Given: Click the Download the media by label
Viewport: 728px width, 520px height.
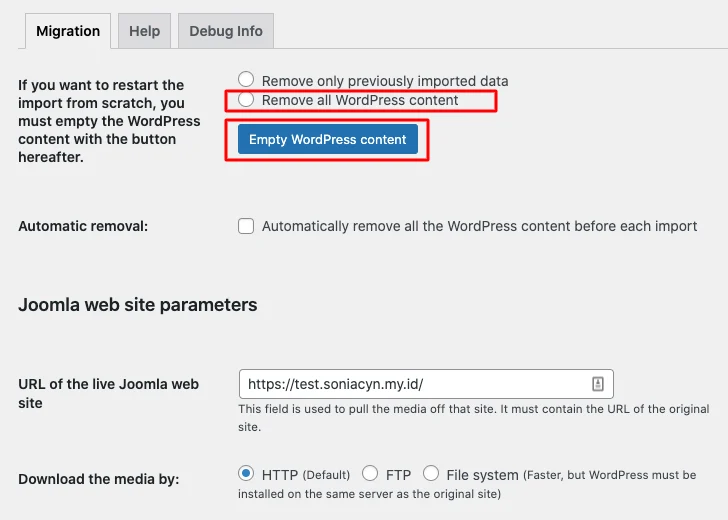Looking at the screenshot, I should 98,479.
